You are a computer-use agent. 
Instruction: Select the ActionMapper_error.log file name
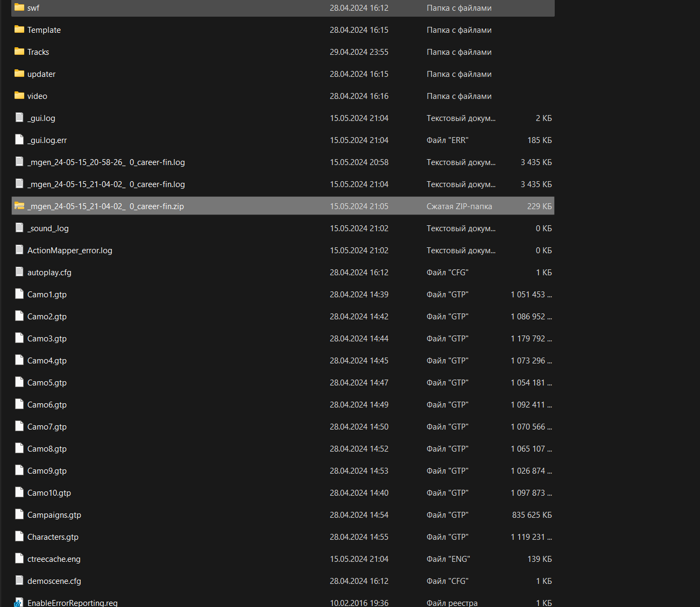(70, 251)
